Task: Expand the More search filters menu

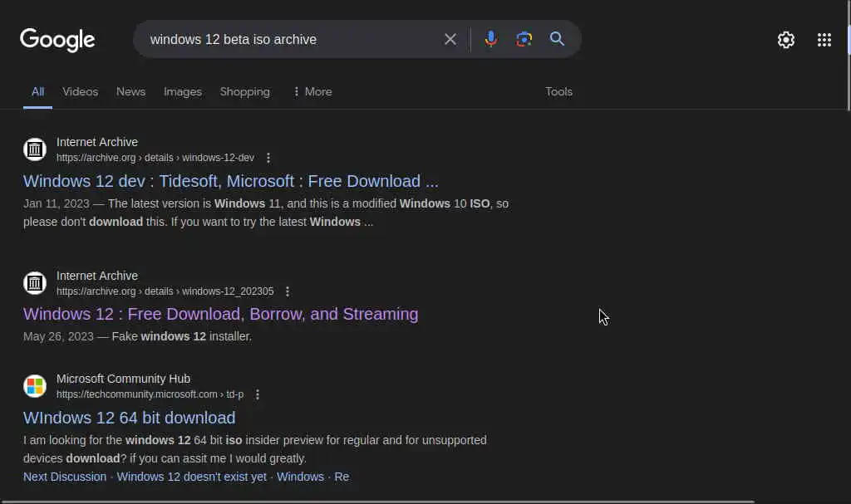Action: point(312,91)
